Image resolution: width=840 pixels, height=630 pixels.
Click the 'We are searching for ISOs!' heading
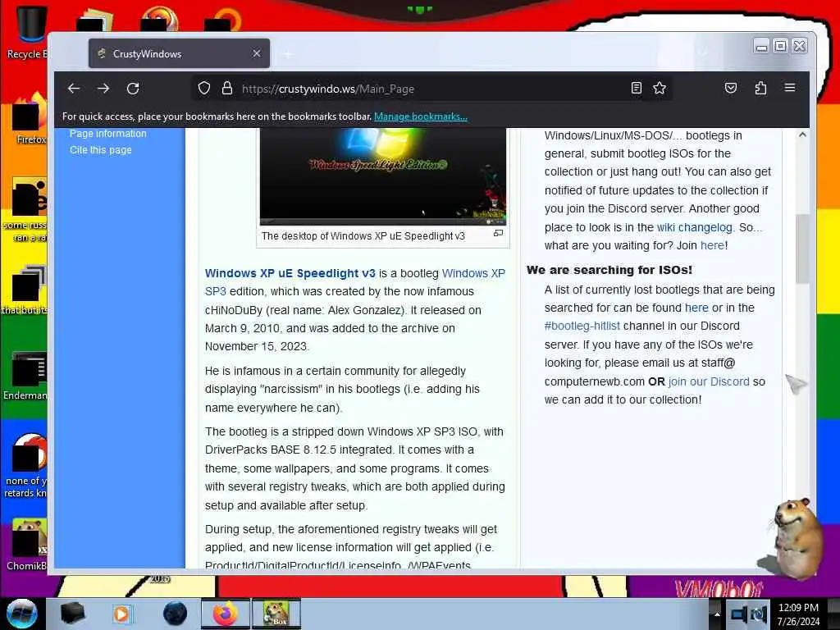click(609, 269)
